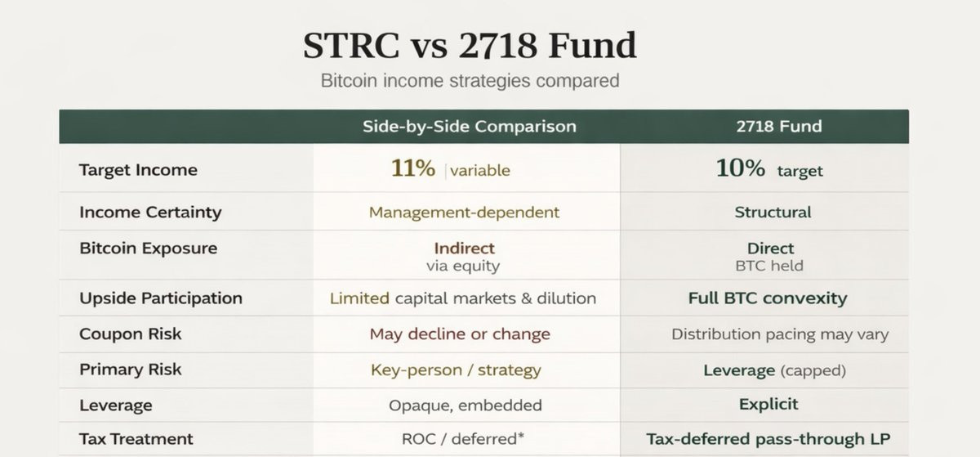The image size is (980, 457).
Task: Select the Income Certainty row label
Action: pos(150,213)
